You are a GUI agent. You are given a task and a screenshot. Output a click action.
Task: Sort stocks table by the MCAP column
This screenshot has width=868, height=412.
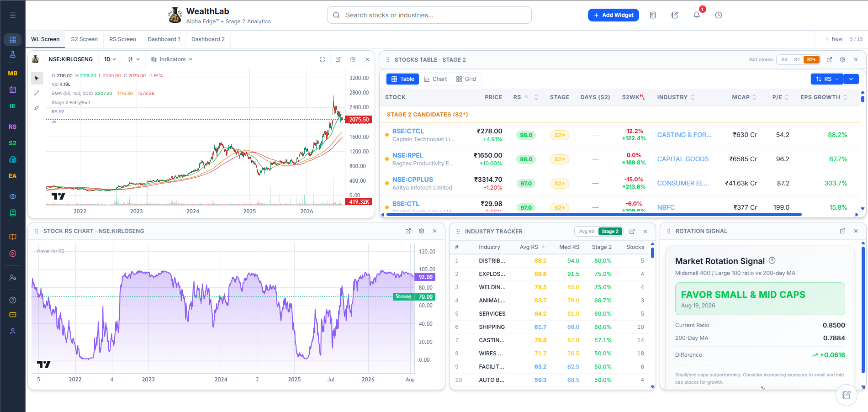click(744, 97)
